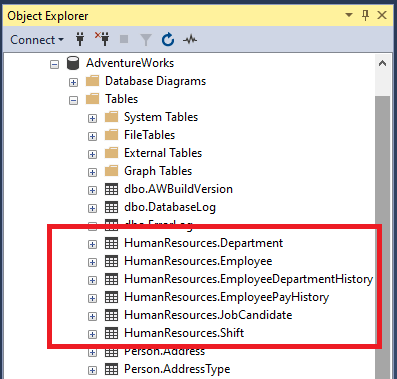Select HumanResources.Department table name

pos(203,243)
